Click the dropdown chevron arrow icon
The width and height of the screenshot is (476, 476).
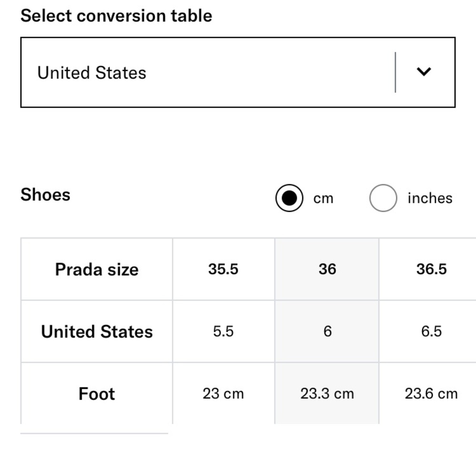424,72
